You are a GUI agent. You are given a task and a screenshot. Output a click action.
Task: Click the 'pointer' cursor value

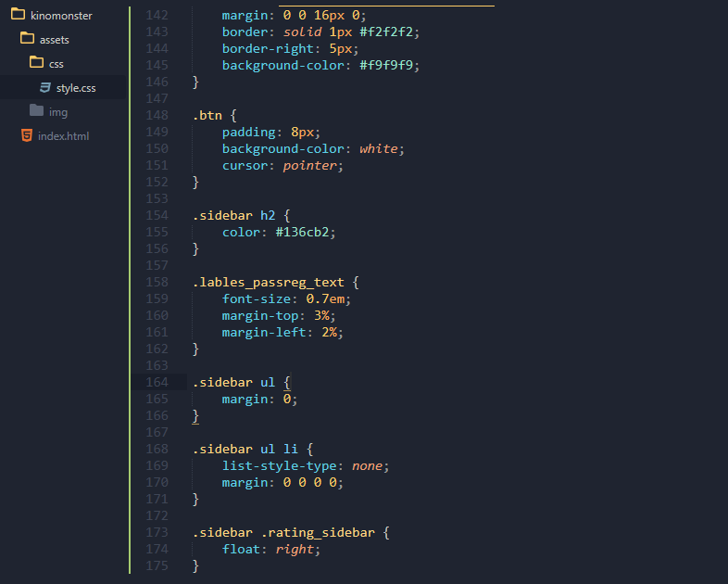[309, 165]
